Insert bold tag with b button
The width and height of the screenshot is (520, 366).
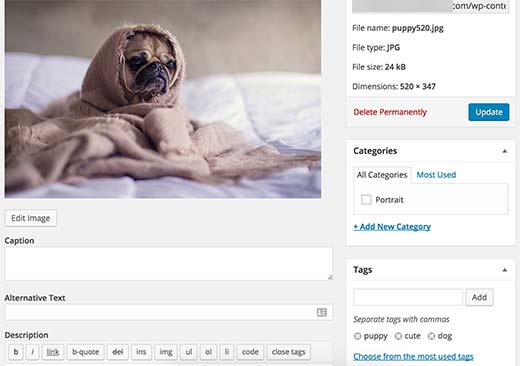[x=16, y=352]
